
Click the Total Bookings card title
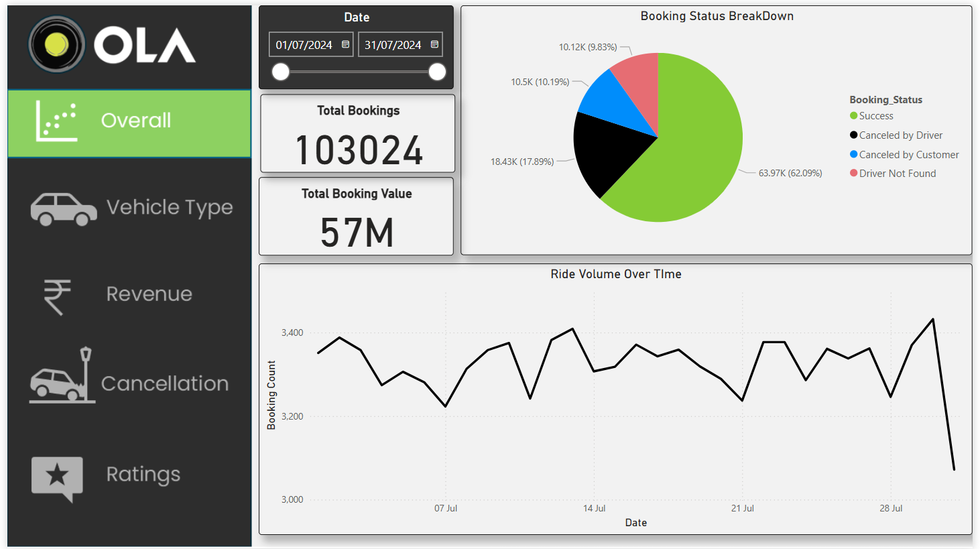pyautogui.click(x=359, y=111)
